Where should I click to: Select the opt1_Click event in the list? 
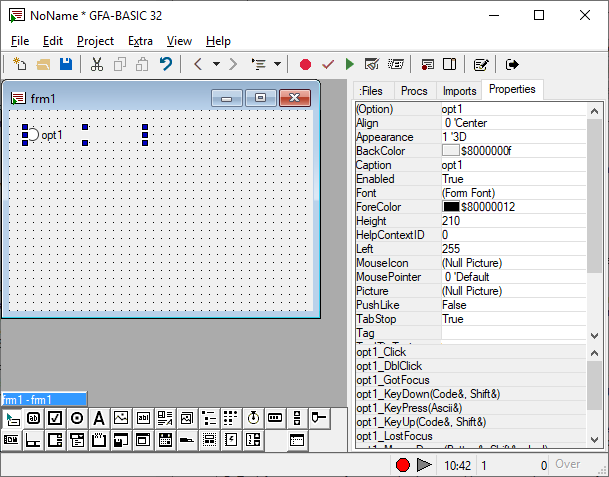(382, 352)
